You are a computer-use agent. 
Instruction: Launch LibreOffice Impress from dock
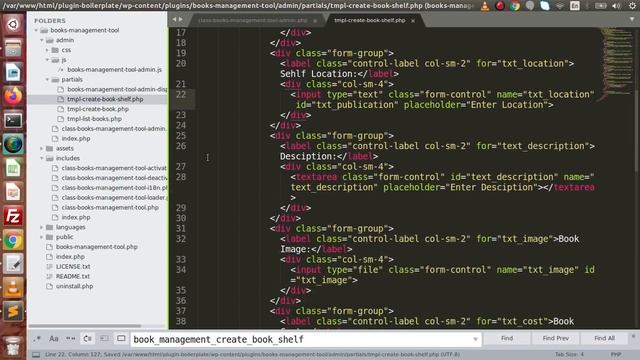tap(13, 192)
